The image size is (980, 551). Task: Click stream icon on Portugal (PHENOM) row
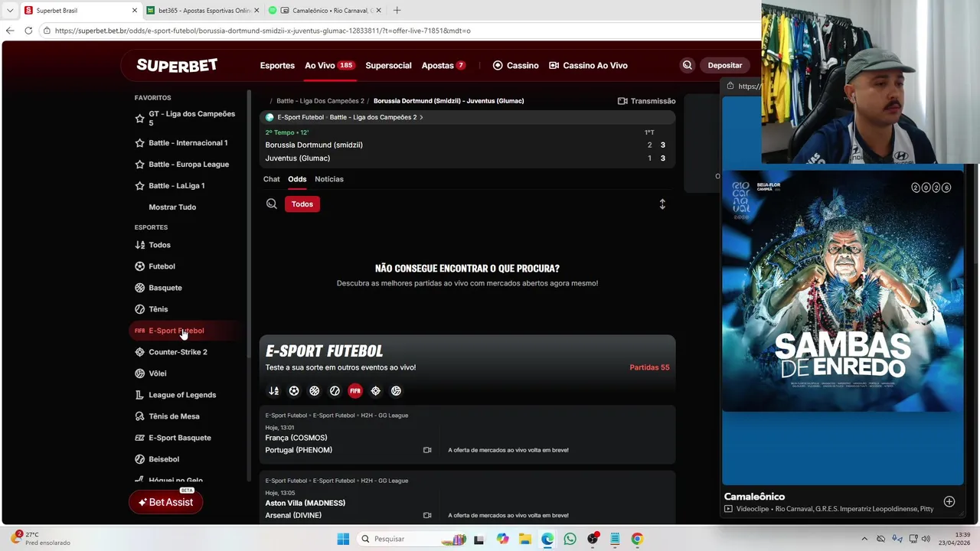pyautogui.click(x=427, y=450)
